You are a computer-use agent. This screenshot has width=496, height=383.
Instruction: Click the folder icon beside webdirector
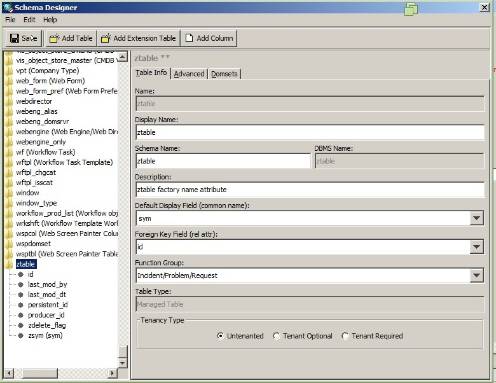[x=9, y=101]
